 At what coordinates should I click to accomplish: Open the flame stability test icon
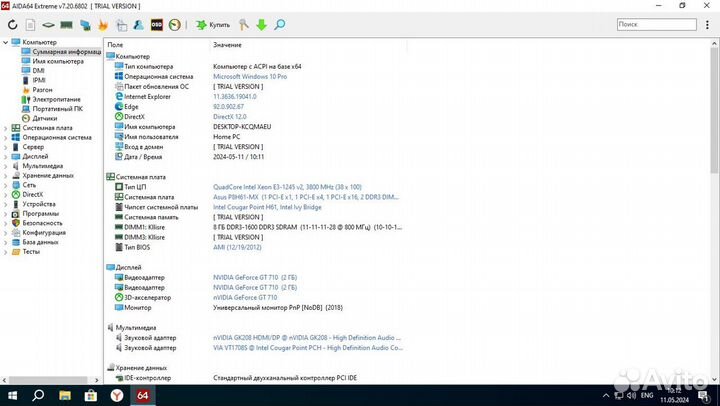point(104,24)
